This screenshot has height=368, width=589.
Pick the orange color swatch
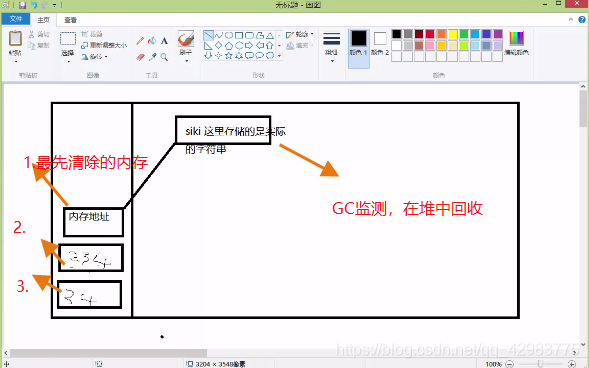pyautogui.click(x=441, y=34)
